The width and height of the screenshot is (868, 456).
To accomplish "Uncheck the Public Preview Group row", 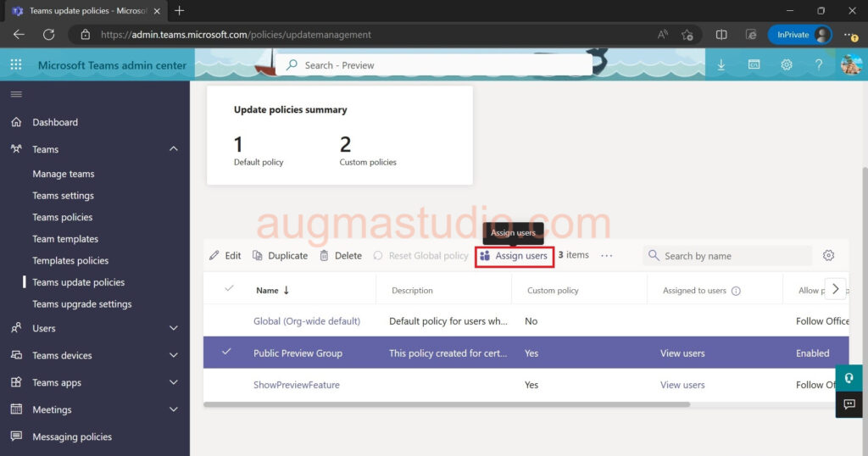I will pos(226,353).
